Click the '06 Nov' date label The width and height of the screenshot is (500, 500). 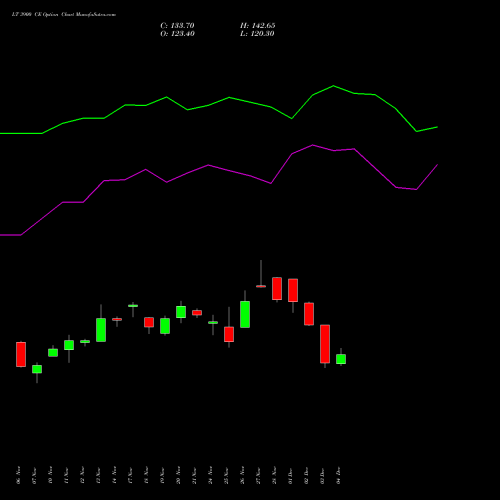coord(18,475)
